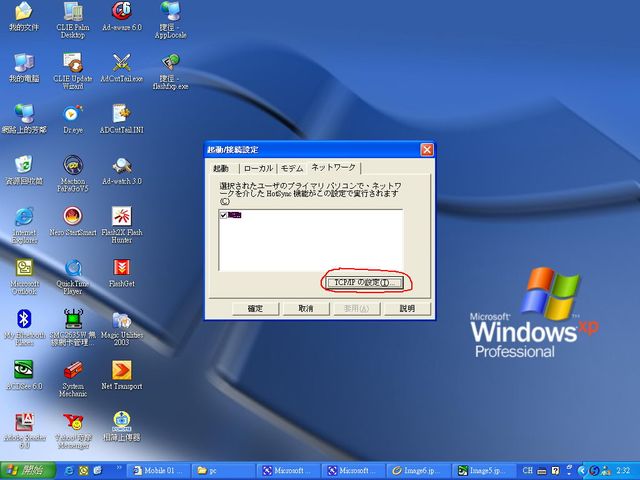Screen dimensions: 640x480
Task: Click the CH language indicator
Action: [527, 471]
